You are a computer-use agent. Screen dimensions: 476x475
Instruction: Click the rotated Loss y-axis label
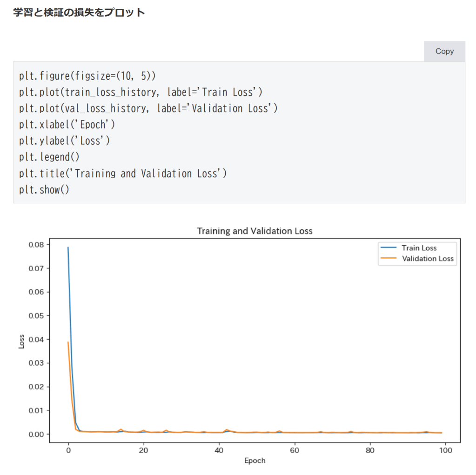(x=21, y=342)
